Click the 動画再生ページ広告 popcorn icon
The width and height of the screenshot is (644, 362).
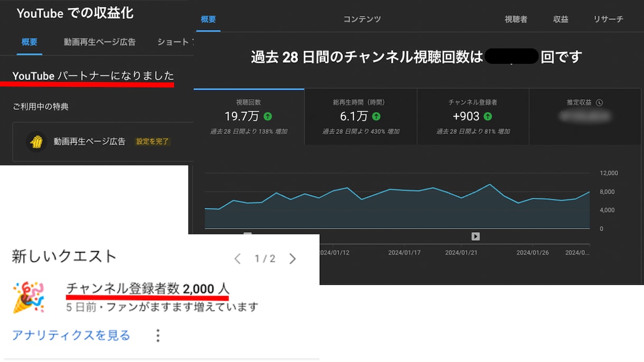[36, 141]
